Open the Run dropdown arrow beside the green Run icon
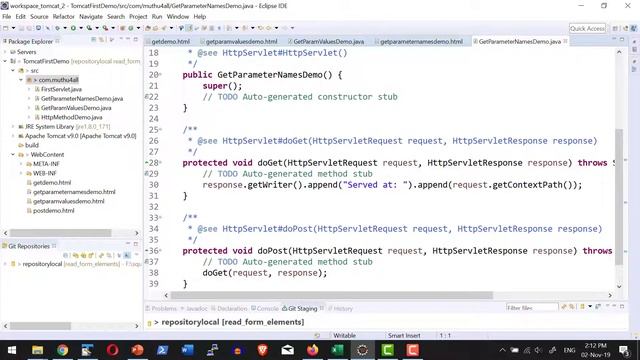The image size is (640, 360). 81,28
